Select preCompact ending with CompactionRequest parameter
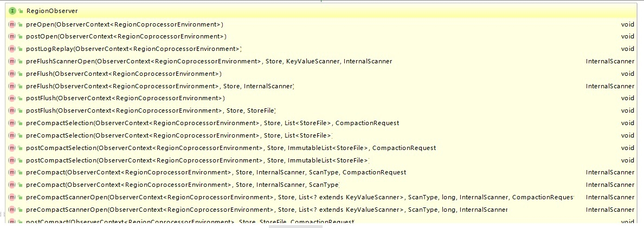Image resolution: width=644 pixels, height=228 pixels. tap(216, 172)
